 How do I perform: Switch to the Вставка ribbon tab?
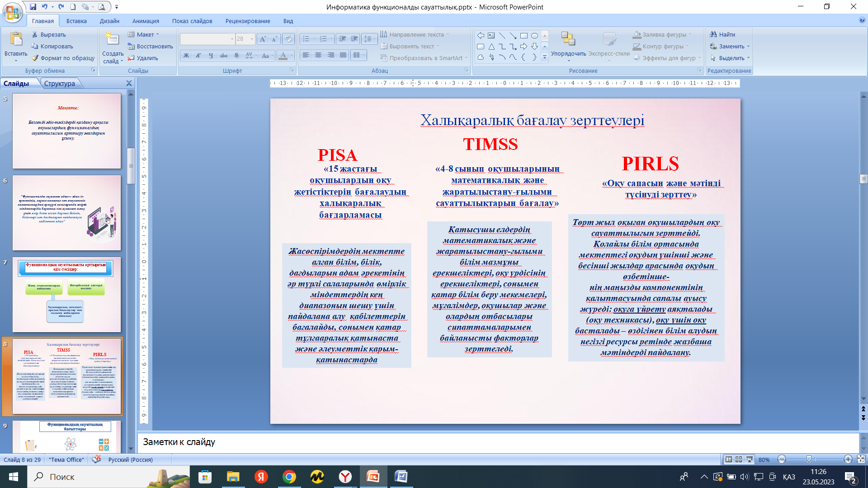click(77, 21)
